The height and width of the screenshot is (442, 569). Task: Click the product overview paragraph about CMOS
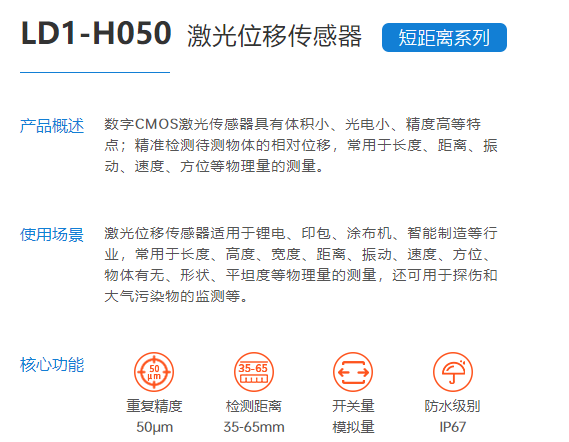301,145
